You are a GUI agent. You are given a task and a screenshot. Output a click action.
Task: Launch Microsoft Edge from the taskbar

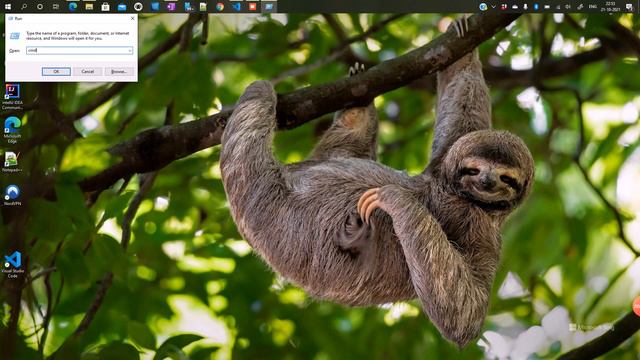(73, 7)
